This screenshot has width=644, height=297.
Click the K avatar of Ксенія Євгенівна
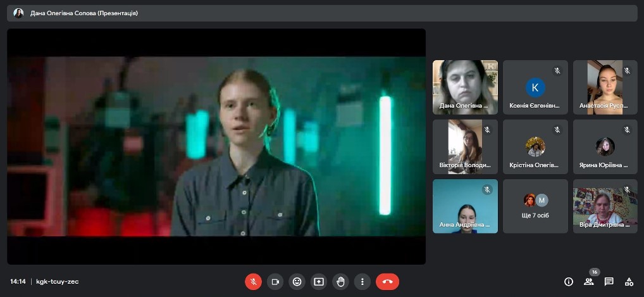click(x=535, y=87)
